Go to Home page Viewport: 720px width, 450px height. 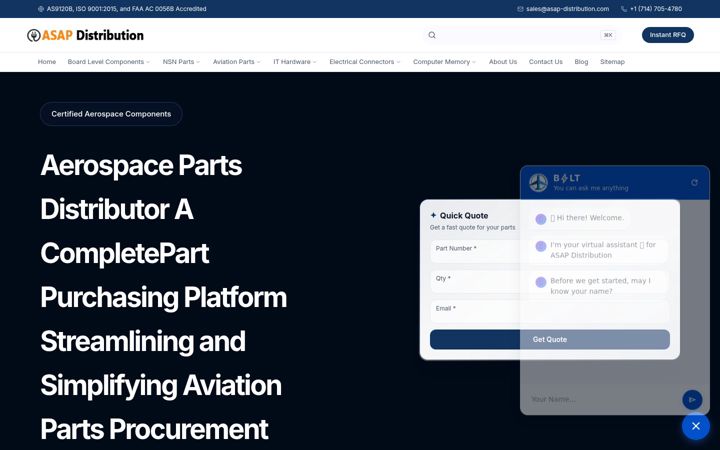pos(47,62)
